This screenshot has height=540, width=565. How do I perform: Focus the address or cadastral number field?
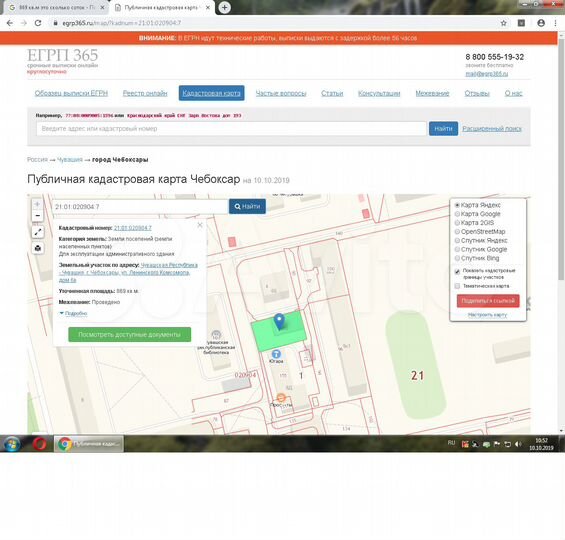(x=231, y=129)
